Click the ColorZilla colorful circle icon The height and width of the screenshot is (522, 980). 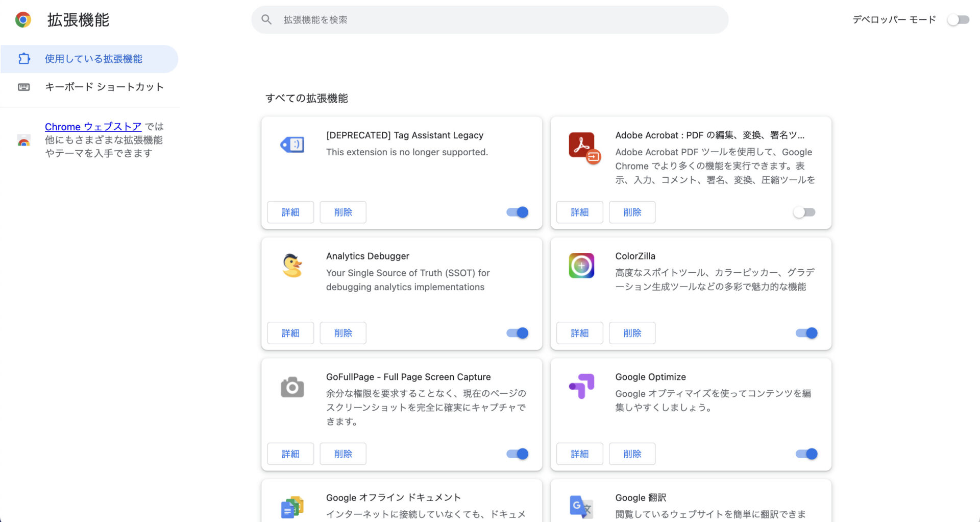pyautogui.click(x=581, y=266)
